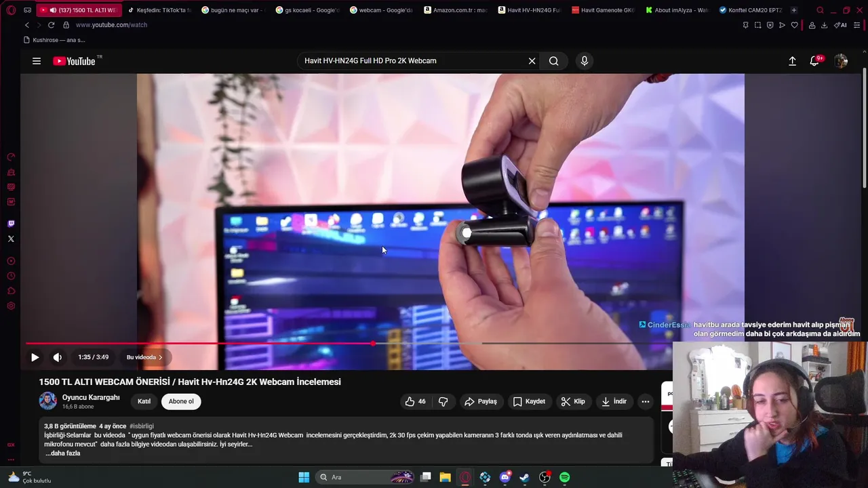Open File Explorer from taskbar
Screen dimensions: 868x488
click(445, 477)
